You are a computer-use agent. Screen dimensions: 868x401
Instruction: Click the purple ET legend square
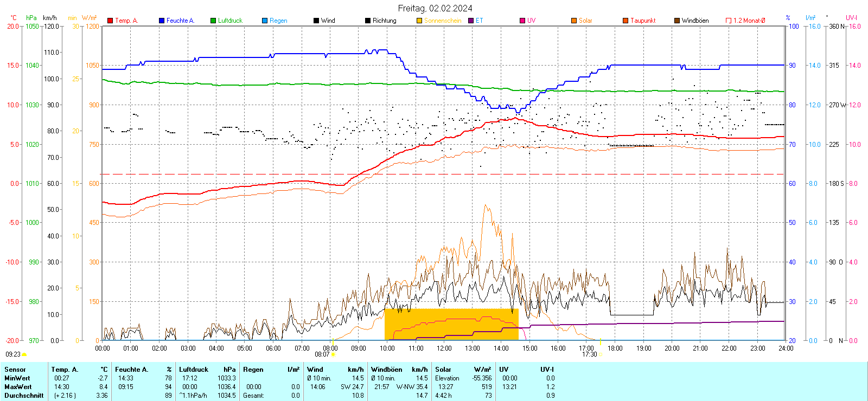tap(471, 21)
